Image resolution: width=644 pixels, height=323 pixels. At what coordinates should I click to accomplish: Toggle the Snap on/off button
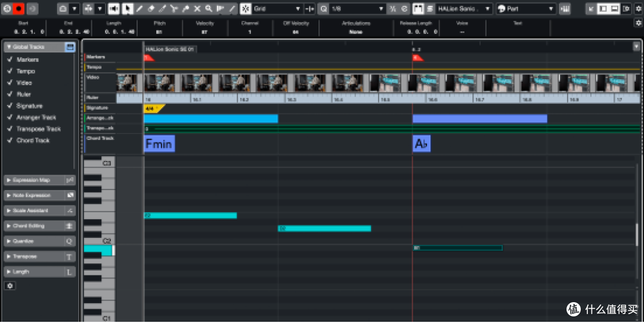point(246,8)
